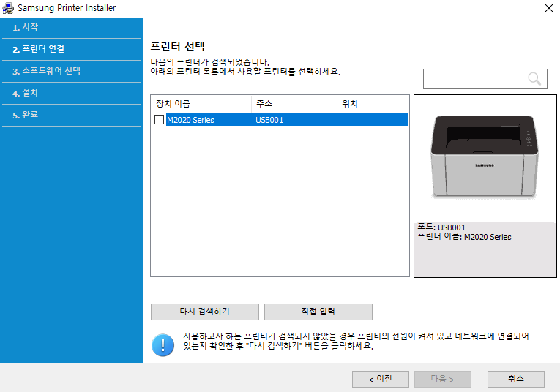Click the USB001 address cell

coord(269,120)
